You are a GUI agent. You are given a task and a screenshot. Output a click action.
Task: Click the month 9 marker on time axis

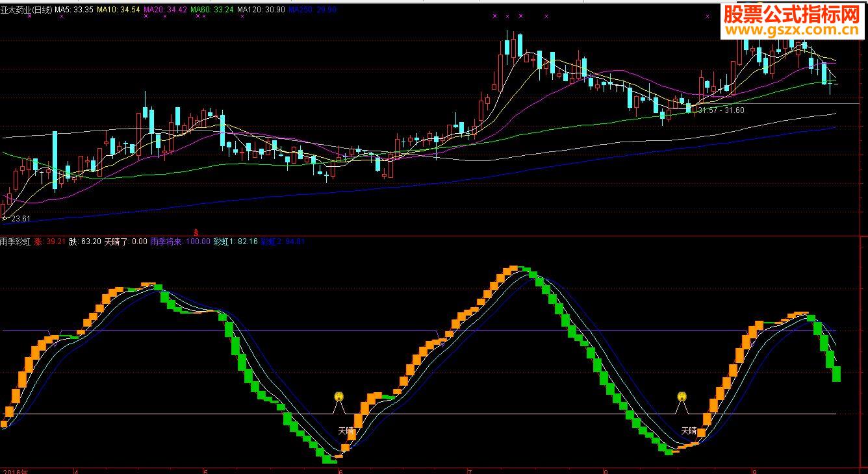pyautogui.click(x=754, y=471)
